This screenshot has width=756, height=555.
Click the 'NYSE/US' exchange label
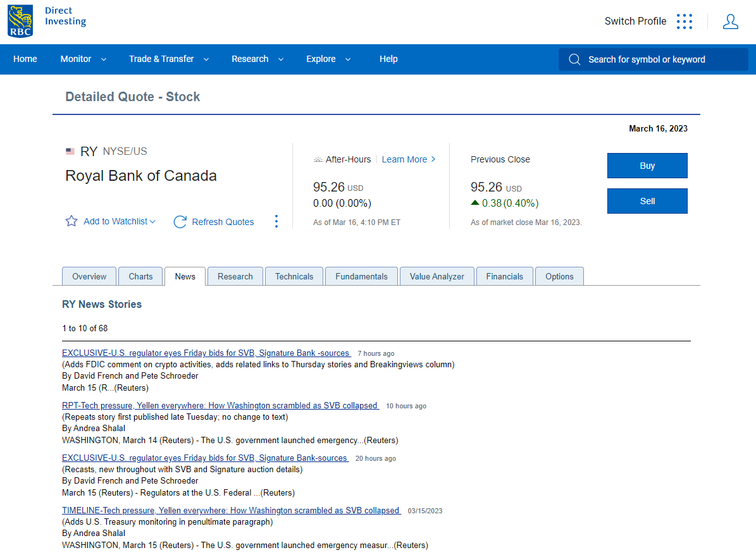(x=125, y=151)
